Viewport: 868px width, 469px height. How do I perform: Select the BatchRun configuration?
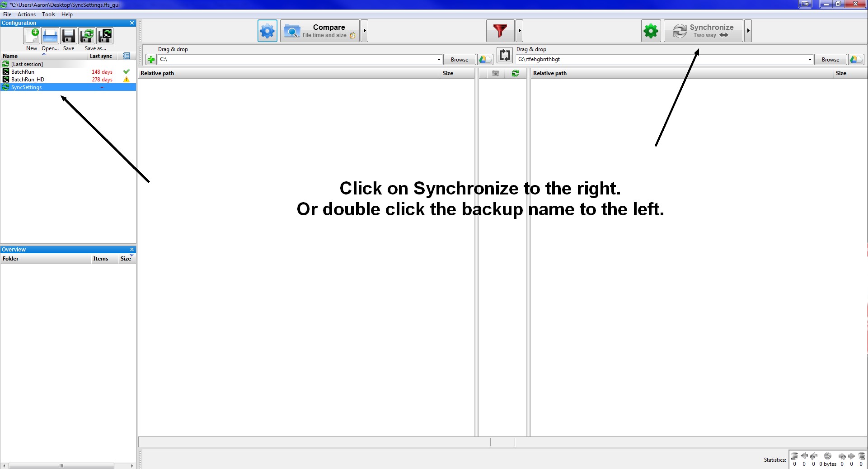(68, 72)
